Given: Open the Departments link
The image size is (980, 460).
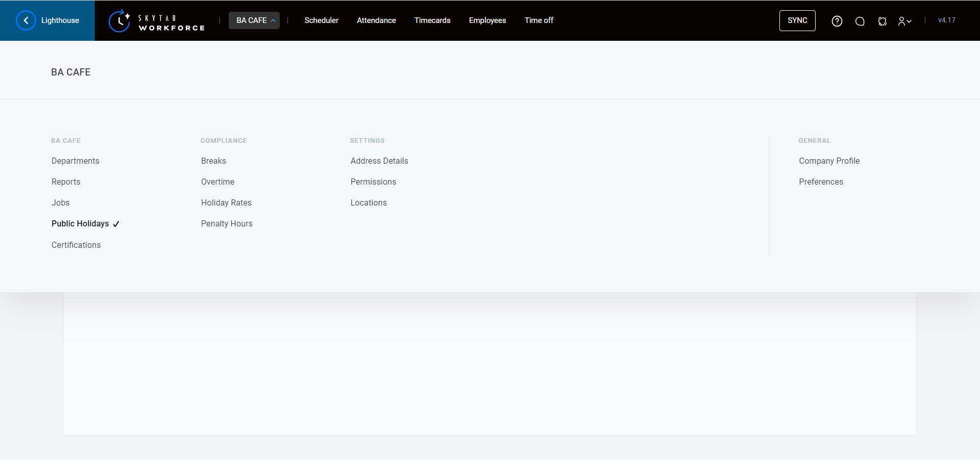Looking at the screenshot, I should coord(76,161).
